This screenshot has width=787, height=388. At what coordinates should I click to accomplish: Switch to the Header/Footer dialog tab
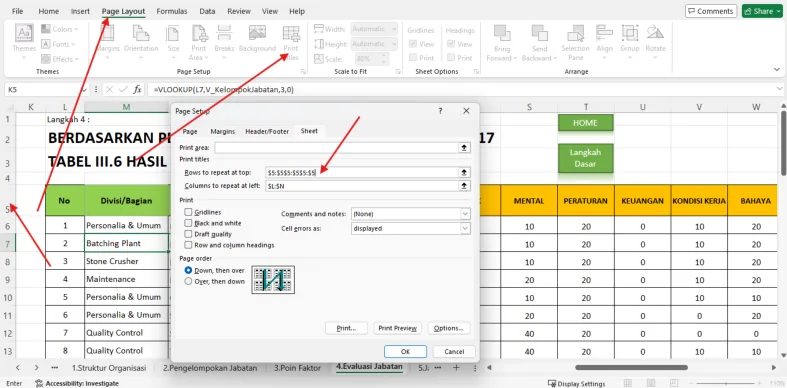click(267, 132)
